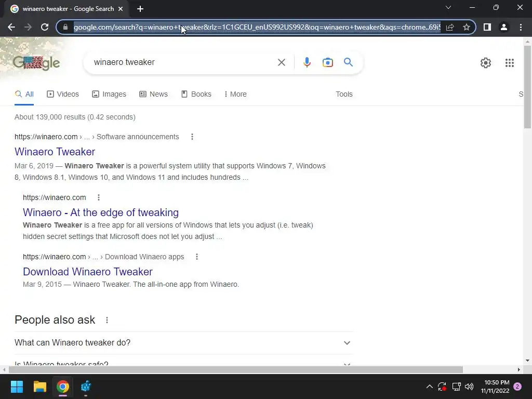Screen dimensions: 532x399
Task: View site info via the padlock icon
Action: pos(65,27)
